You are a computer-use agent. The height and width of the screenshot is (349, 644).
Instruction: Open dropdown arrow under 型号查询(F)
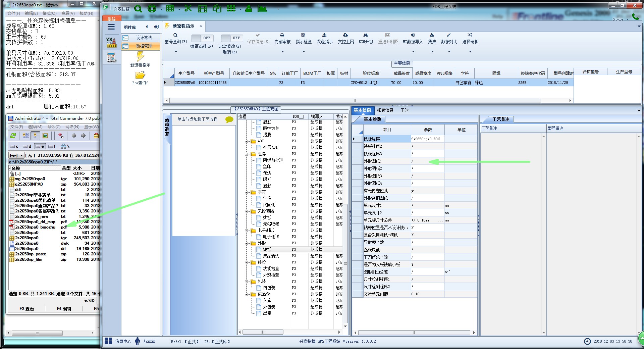[175, 52]
